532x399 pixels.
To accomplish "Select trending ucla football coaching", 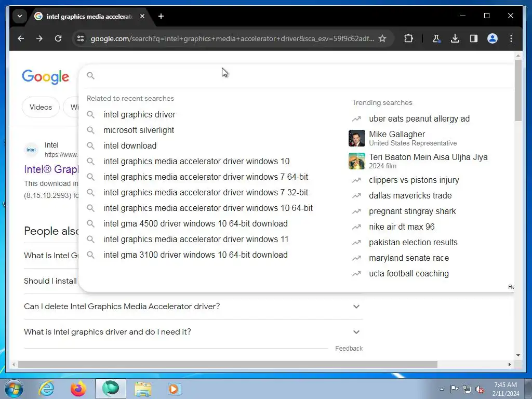I will [x=409, y=274].
